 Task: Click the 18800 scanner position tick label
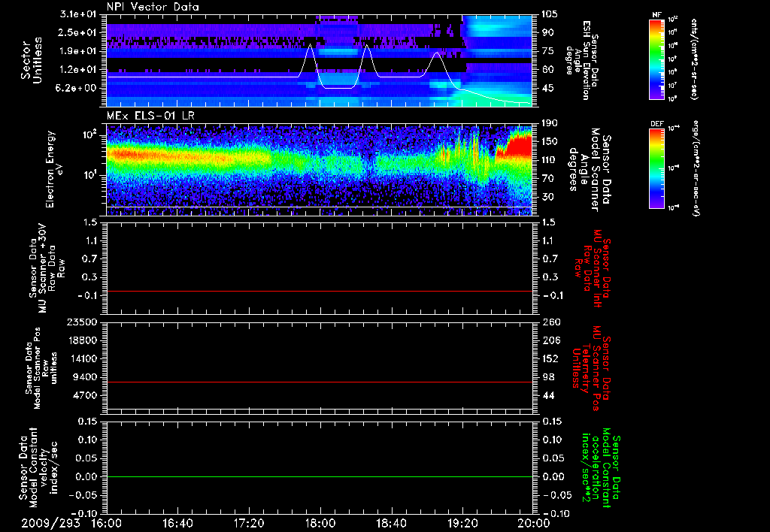[81, 340]
